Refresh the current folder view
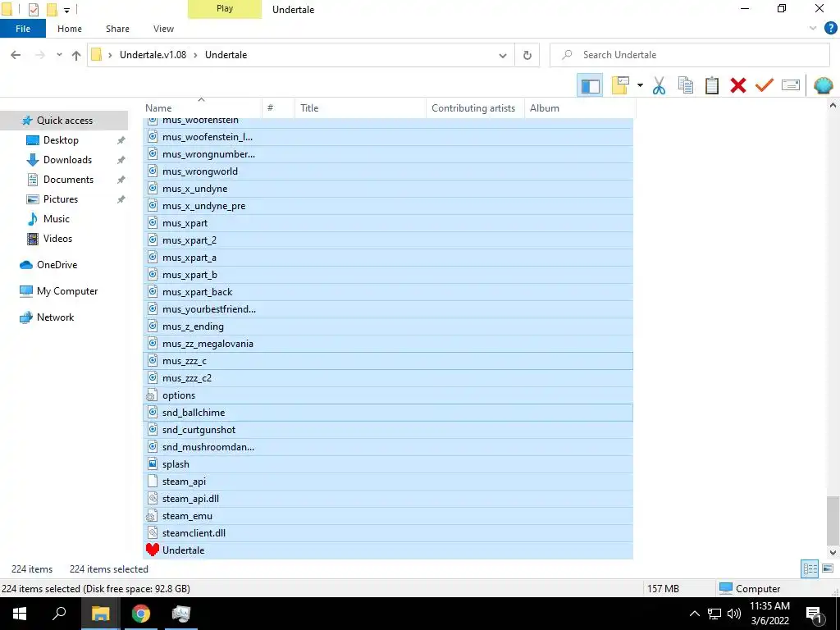 (527, 55)
